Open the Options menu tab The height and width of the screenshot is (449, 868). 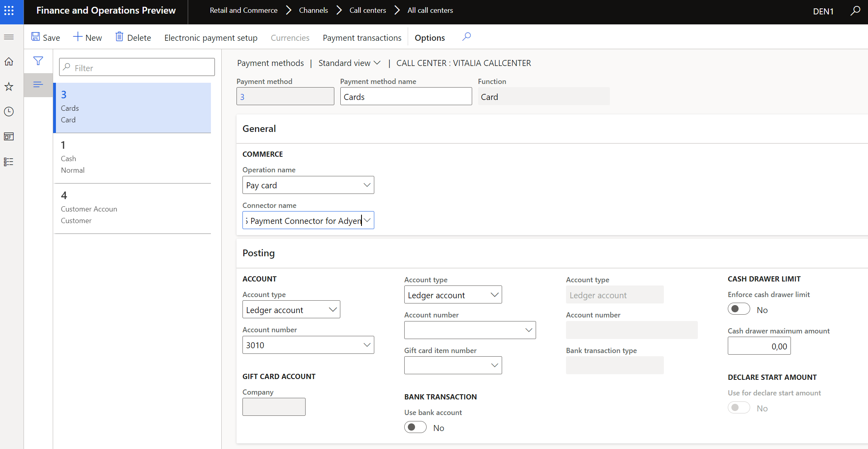point(429,38)
